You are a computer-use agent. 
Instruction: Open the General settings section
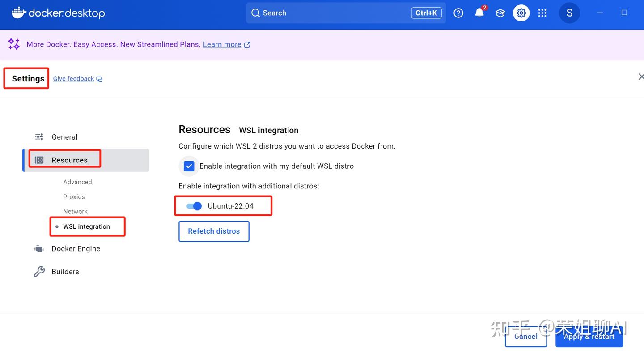[x=86, y=137]
